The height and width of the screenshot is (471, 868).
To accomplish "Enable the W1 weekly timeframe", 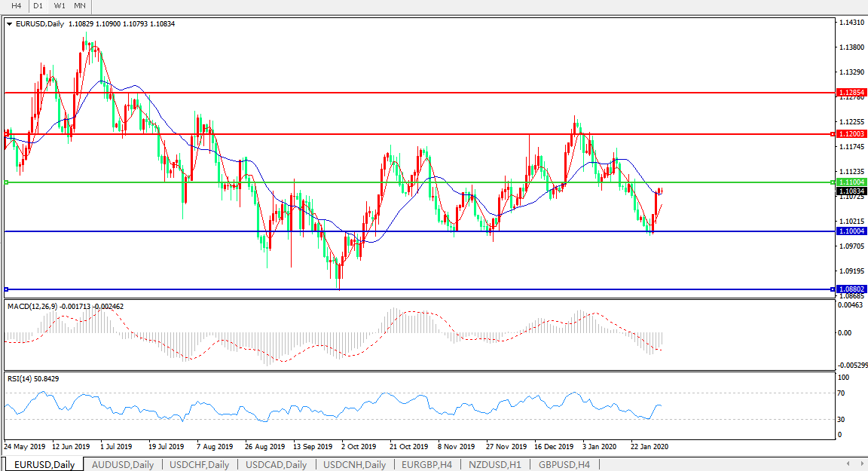I will click(x=60, y=6).
